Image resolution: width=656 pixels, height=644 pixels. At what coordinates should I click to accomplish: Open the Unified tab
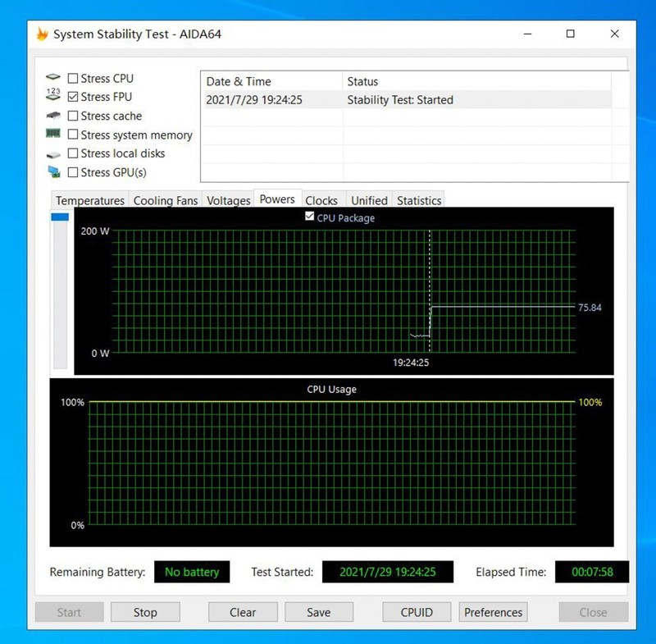coord(370,200)
